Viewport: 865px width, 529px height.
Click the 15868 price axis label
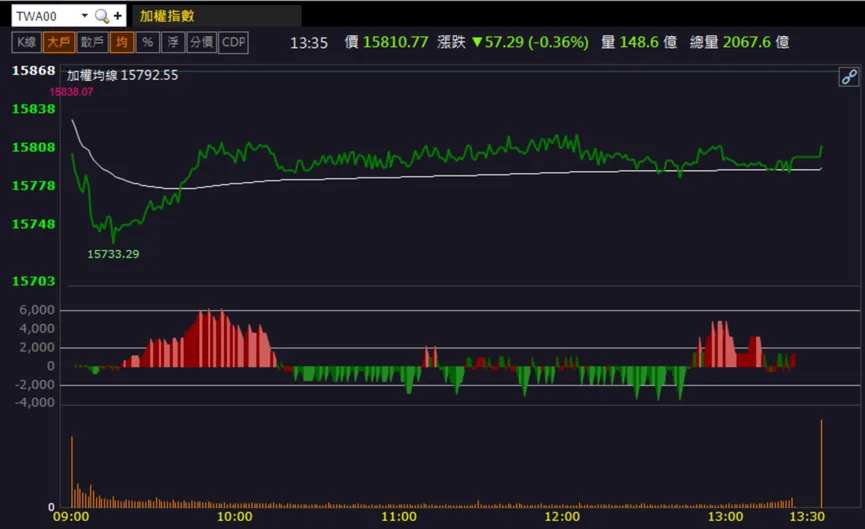[34, 71]
